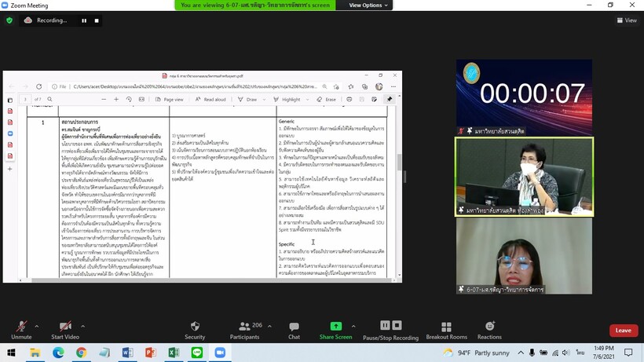Click the green encryption shield icon
The image size is (644, 362).
click(x=9, y=20)
